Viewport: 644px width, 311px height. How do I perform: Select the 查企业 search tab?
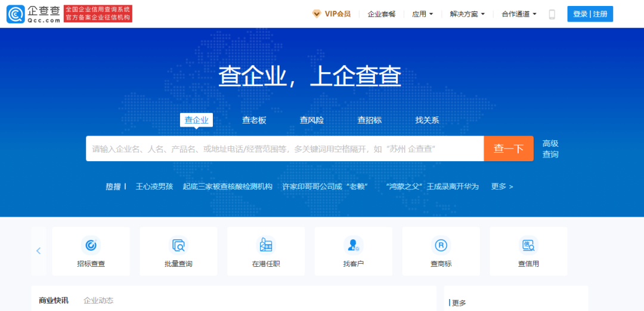tap(196, 120)
